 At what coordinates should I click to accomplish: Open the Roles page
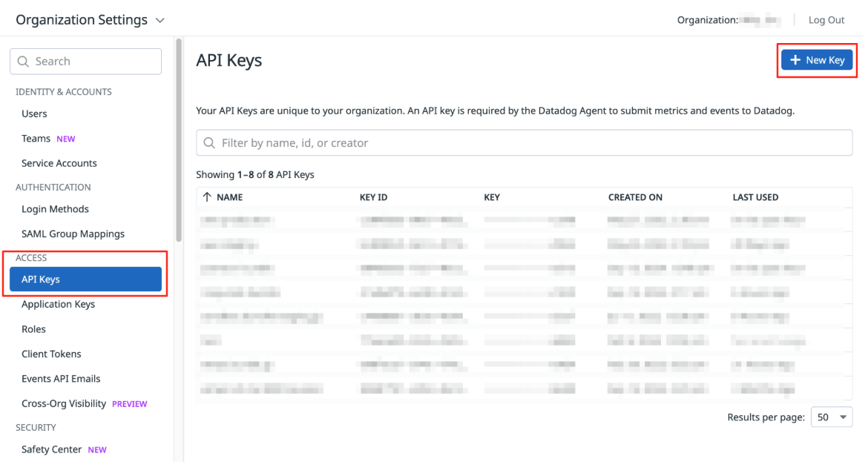(x=34, y=329)
